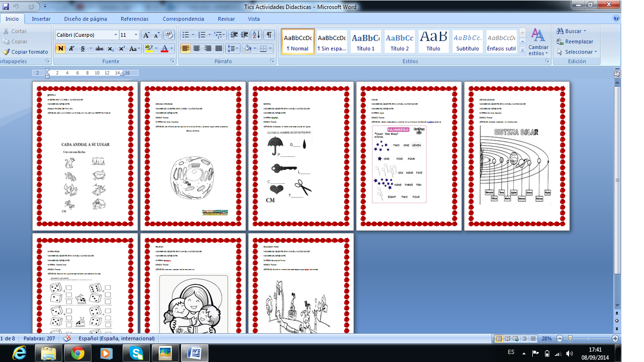Open Skype from the taskbar
The height and width of the screenshot is (362, 644).
point(136,352)
